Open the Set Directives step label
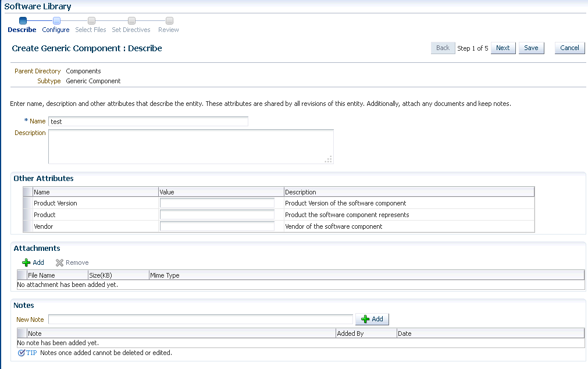 tap(131, 30)
